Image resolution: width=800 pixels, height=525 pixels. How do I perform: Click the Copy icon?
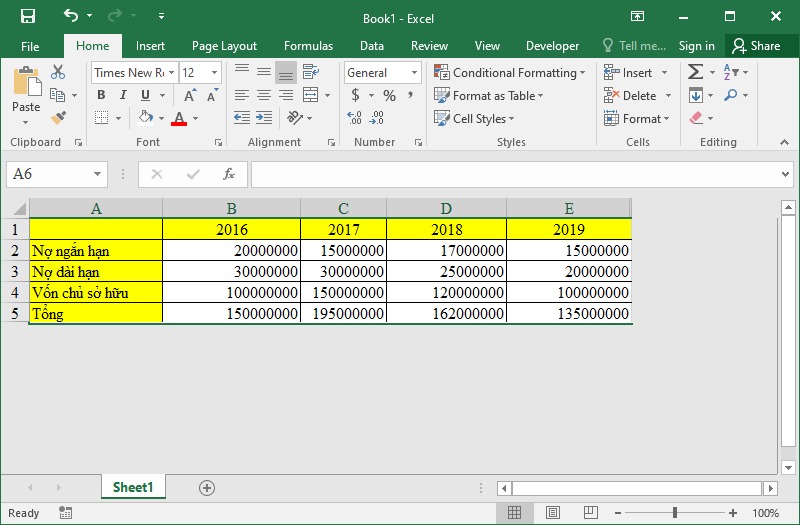(58, 95)
